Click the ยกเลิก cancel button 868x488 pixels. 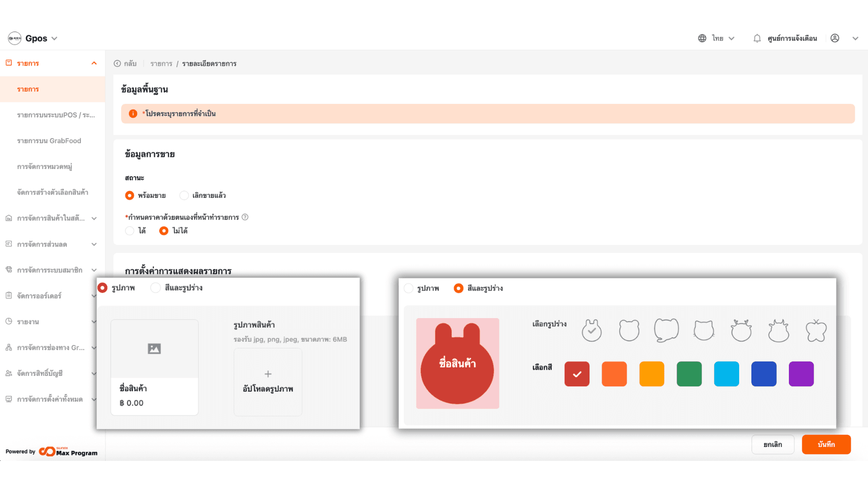point(773,445)
